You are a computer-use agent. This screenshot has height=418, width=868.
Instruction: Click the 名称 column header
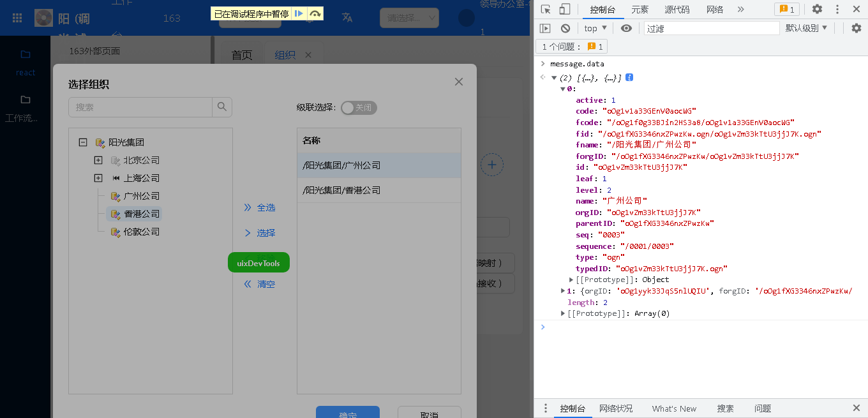[379, 140]
